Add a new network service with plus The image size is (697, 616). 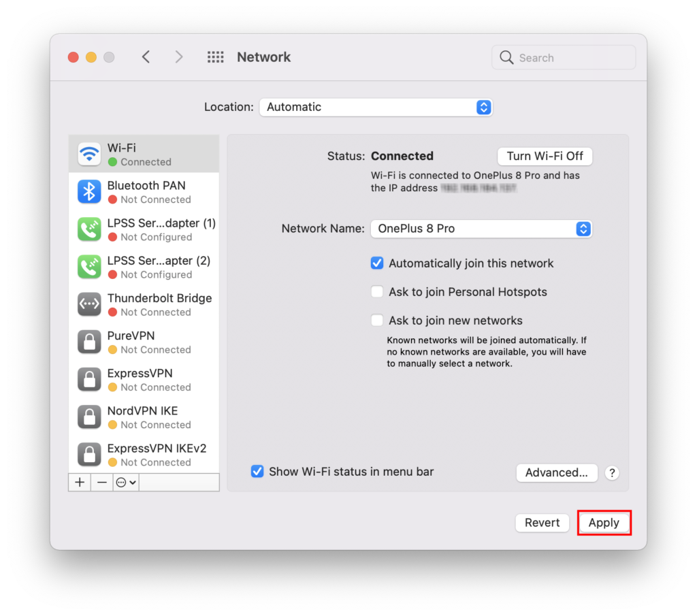[80, 482]
